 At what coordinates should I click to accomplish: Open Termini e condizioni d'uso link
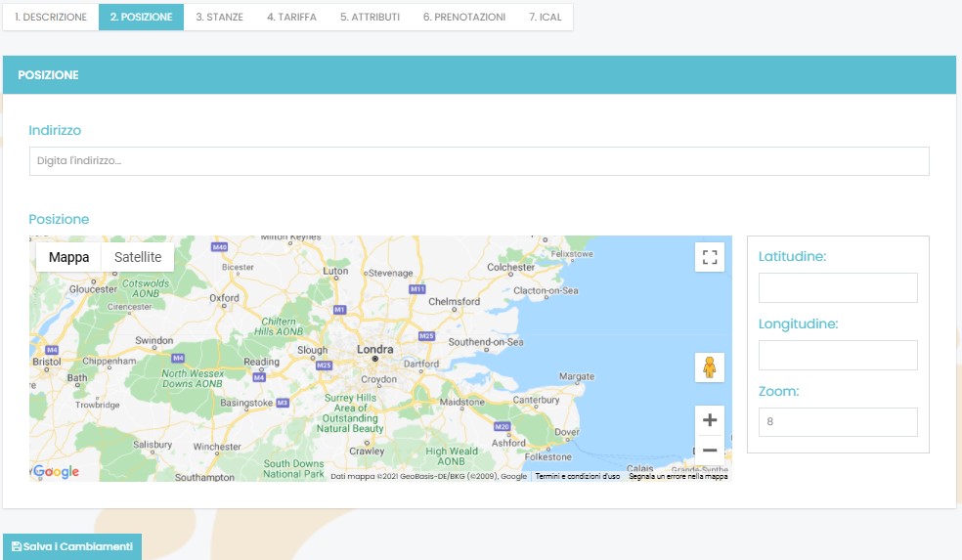click(x=578, y=477)
